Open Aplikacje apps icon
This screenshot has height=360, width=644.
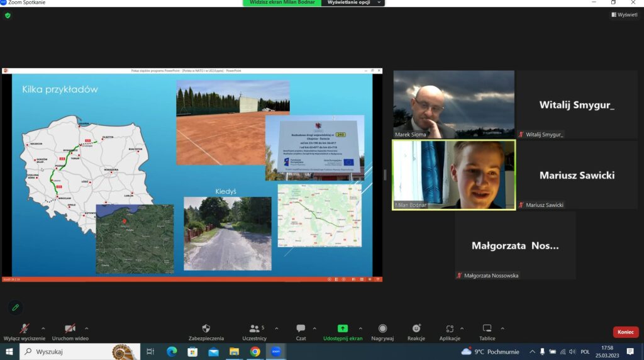tap(449, 329)
